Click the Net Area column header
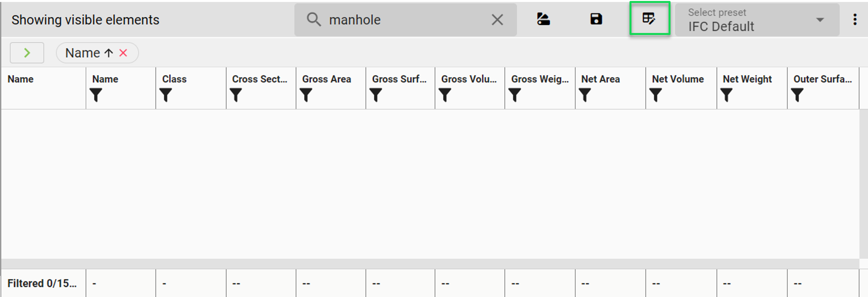 pyautogui.click(x=600, y=79)
